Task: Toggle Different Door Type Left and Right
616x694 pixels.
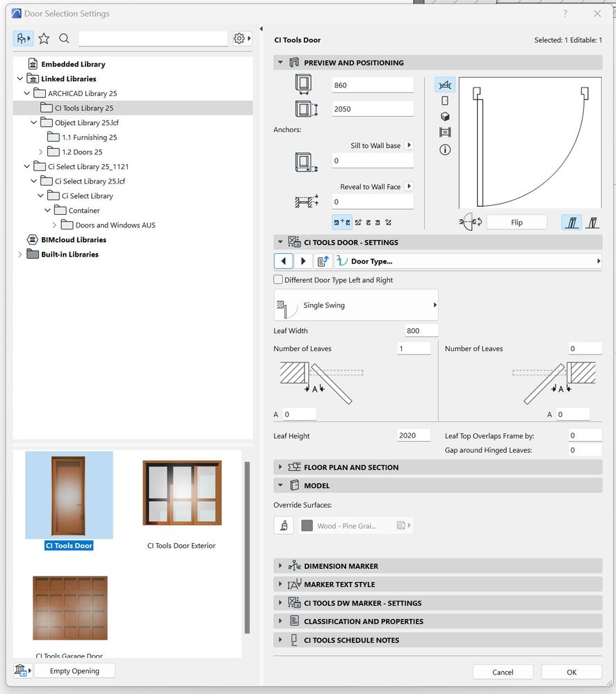Action: (278, 280)
